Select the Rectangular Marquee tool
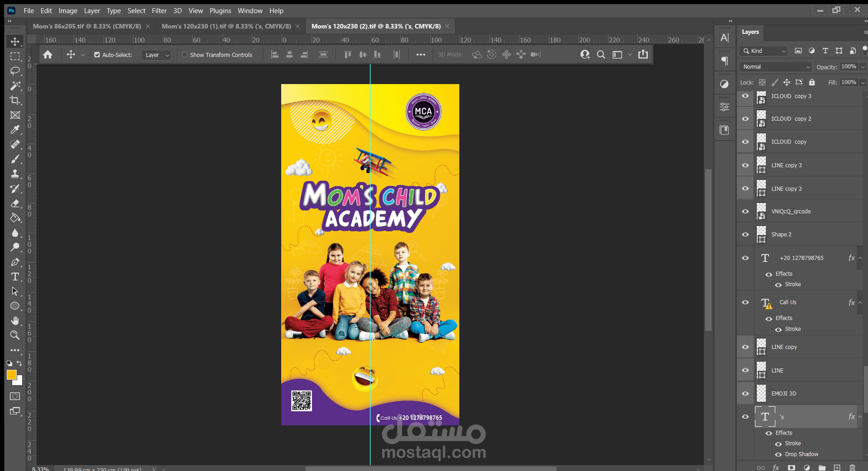This screenshot has width=868, height=471. (x=15, y=57)
